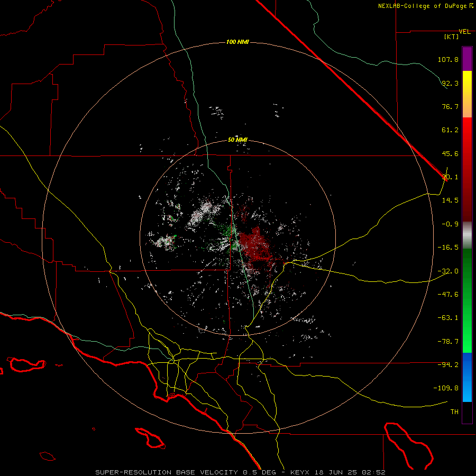Click the TH label on the legend
The image size is (476, 476).
coord(454,412)
